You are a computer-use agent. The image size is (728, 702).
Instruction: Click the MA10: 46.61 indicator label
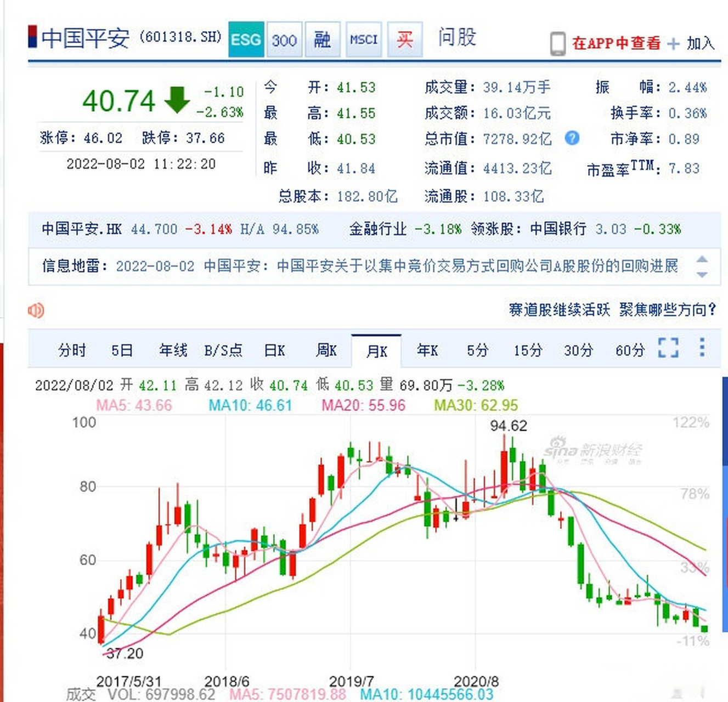click(x=250, y=405)
